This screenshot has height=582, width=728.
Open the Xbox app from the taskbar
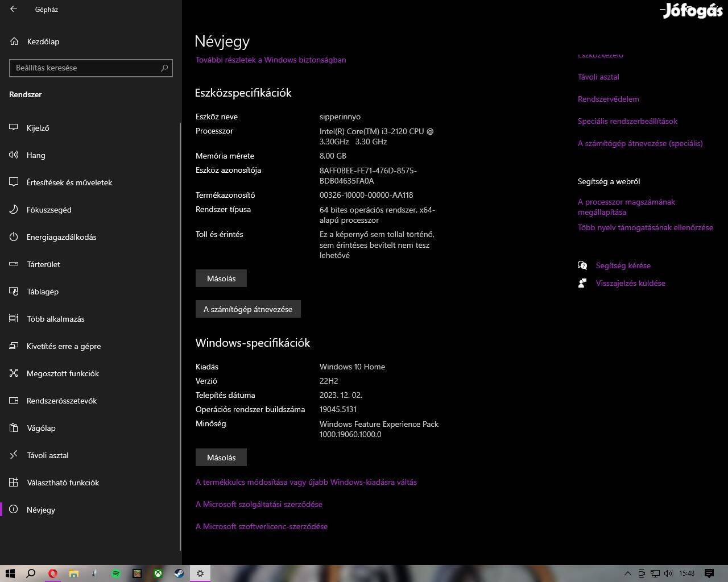click(158, 573)
